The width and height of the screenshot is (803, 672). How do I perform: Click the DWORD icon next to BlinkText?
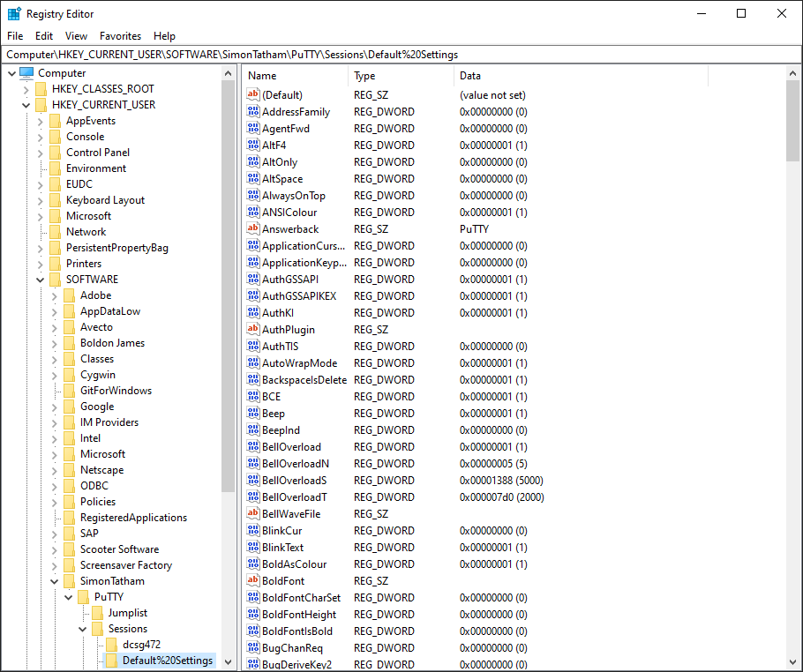click(x=253, y=548)
